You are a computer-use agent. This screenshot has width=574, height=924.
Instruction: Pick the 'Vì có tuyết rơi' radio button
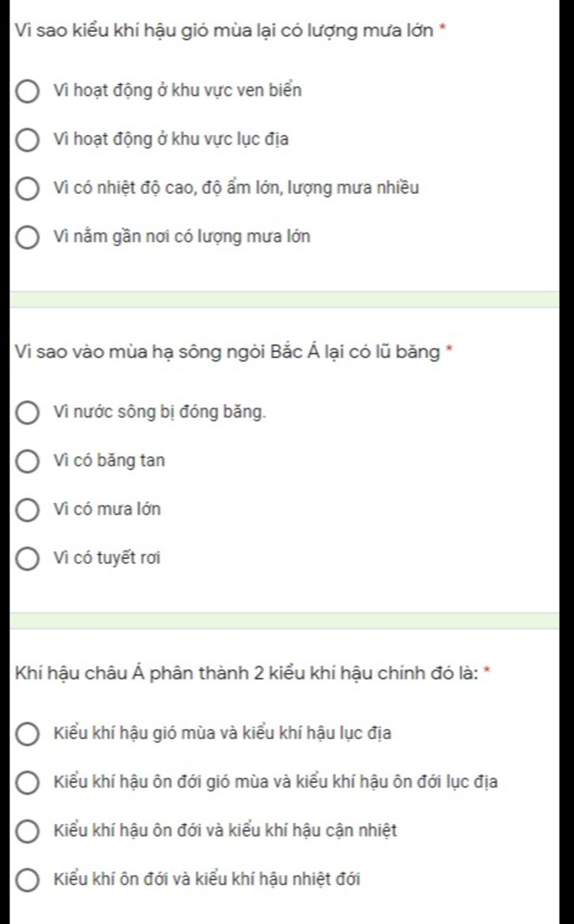[x=27, y=559]
